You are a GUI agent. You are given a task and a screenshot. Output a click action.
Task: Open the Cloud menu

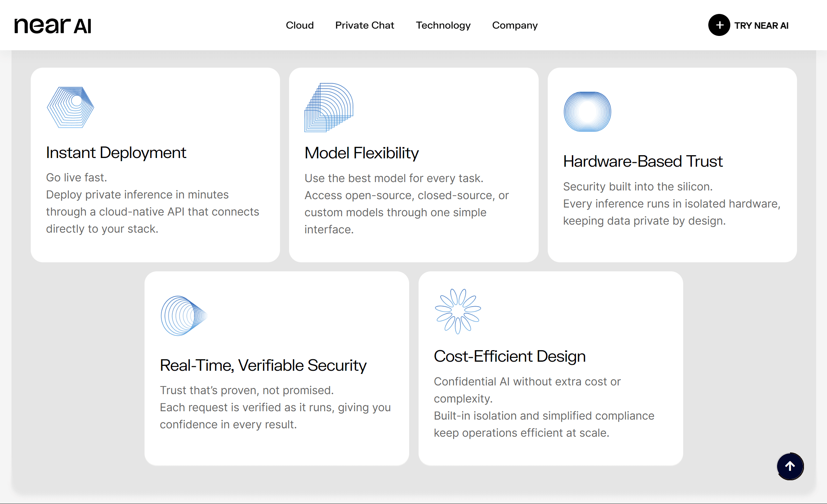click(x=300, y=25)
